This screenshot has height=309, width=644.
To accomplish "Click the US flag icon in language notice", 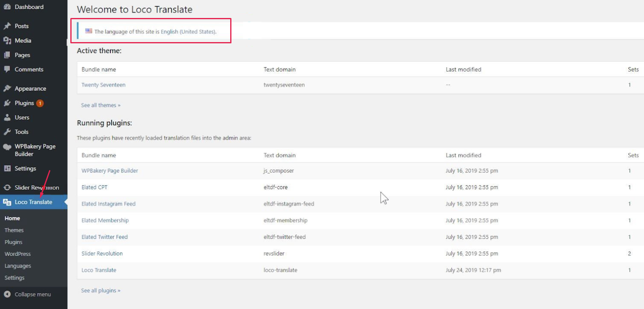I will [x=88, y=31].
